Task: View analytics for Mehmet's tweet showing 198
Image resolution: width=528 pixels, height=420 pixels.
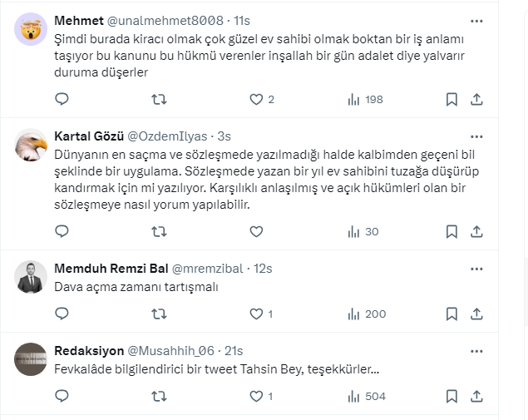Action: pos(365,99)
